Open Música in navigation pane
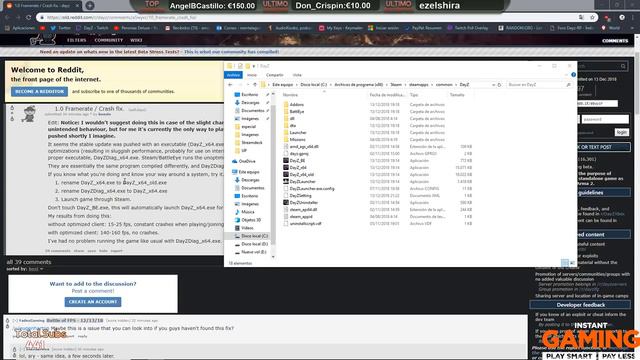The width and height of the screenshot is (640, 360). [244, 212]
